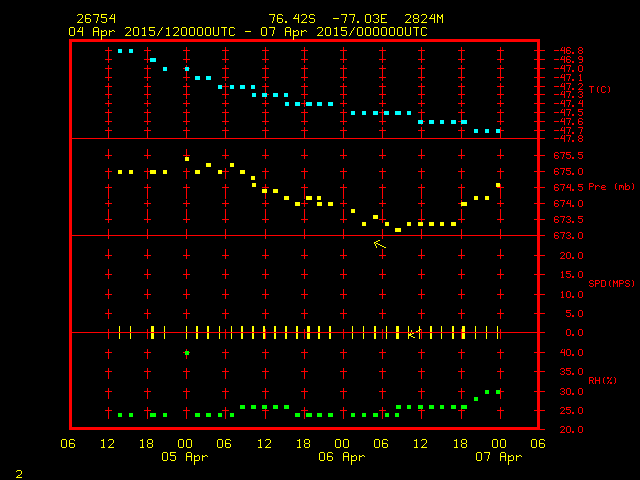Click the 15.0 wind speed tick value

(572, 275)
